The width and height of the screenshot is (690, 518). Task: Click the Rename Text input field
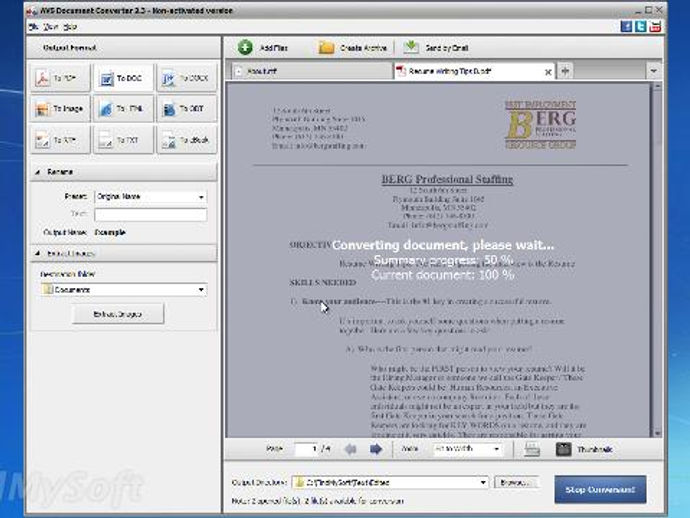click(x=150, y=214)
